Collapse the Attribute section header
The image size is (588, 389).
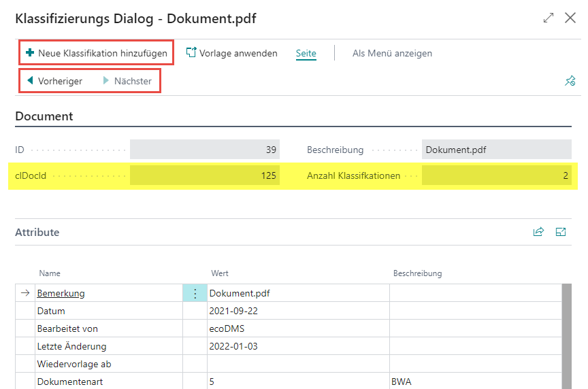[x=37, y=233]
